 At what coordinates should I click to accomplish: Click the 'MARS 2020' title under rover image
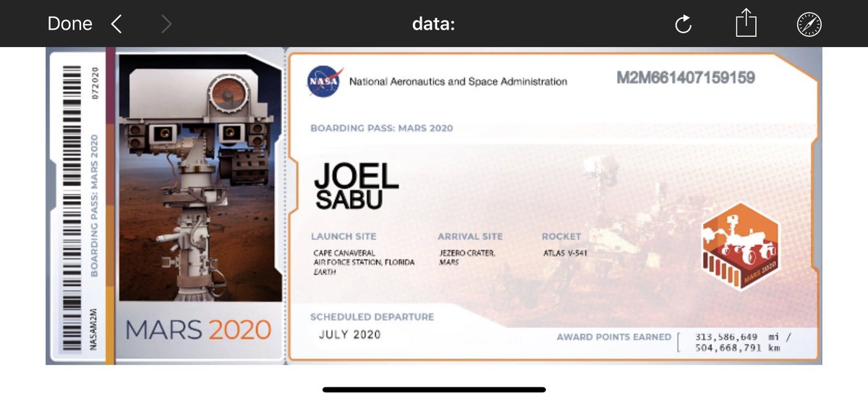click(199, 329)
